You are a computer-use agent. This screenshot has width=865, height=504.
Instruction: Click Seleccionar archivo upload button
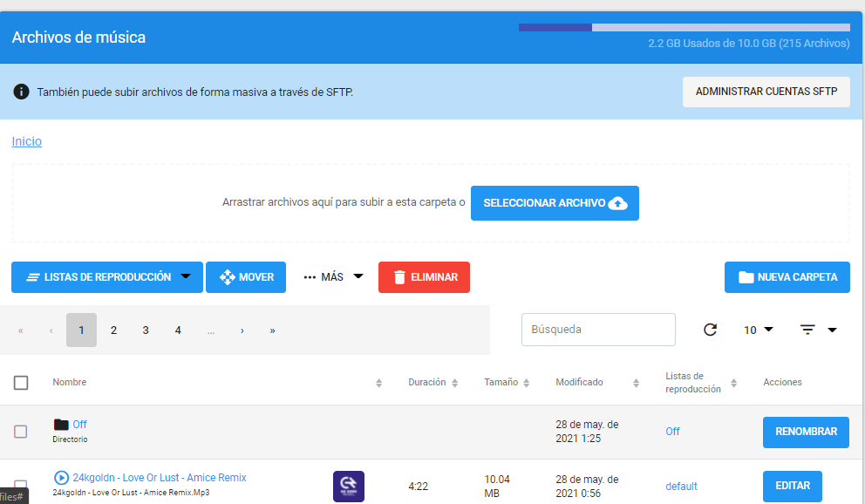coord(555,203)
